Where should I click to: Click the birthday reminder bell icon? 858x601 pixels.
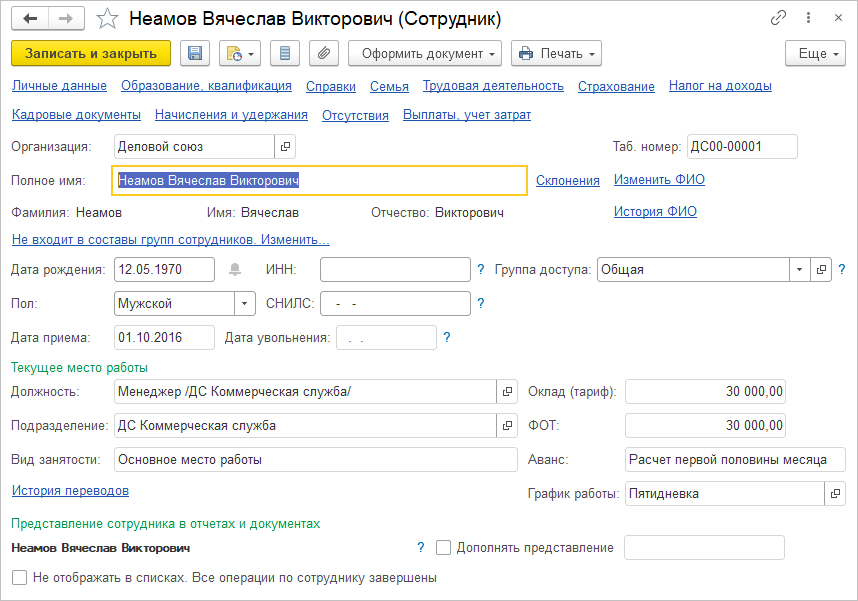click(x=236, y=269)
